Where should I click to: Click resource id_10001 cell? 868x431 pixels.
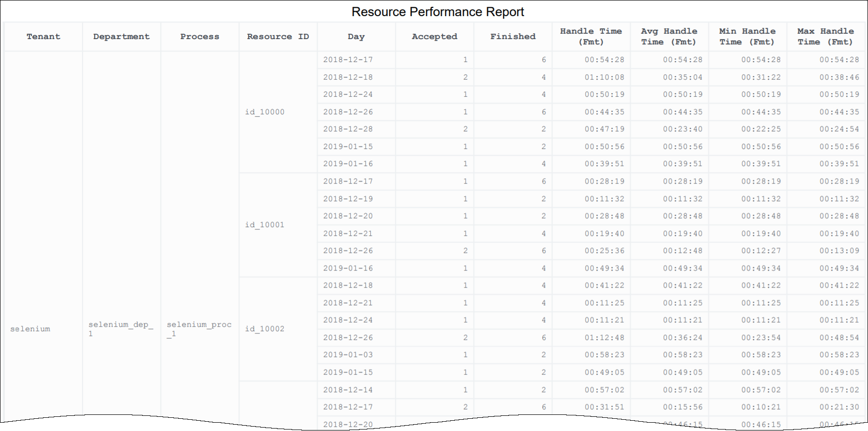tap(265, 225)
